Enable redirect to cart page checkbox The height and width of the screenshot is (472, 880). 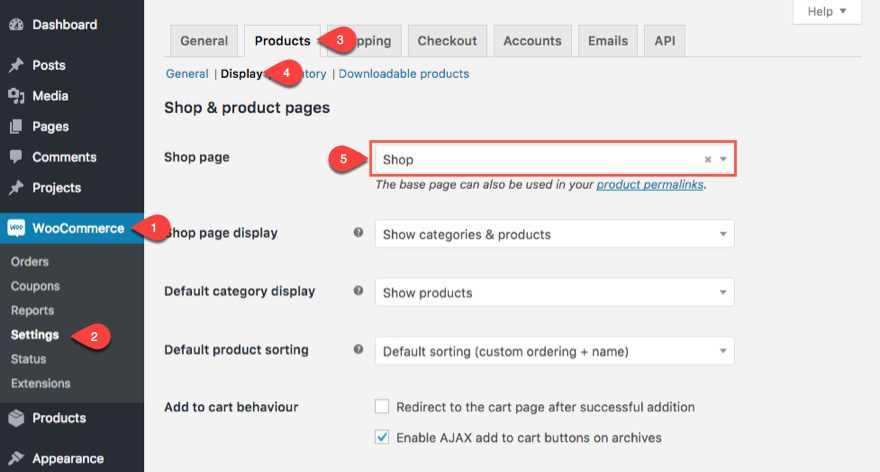click(x=382, y=407)
